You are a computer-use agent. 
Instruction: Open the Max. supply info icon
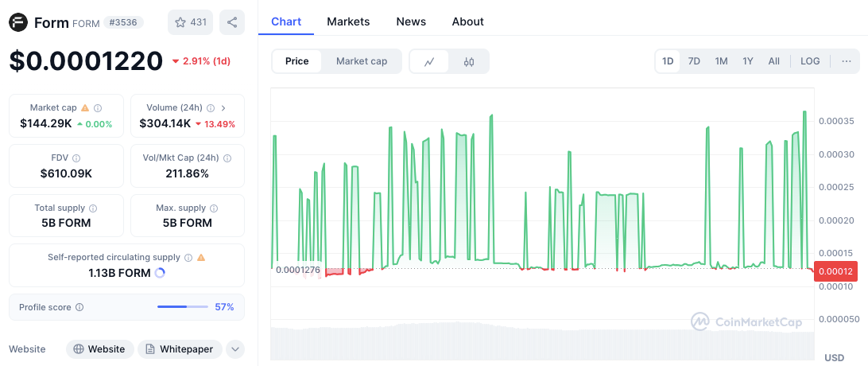(214, 208)
